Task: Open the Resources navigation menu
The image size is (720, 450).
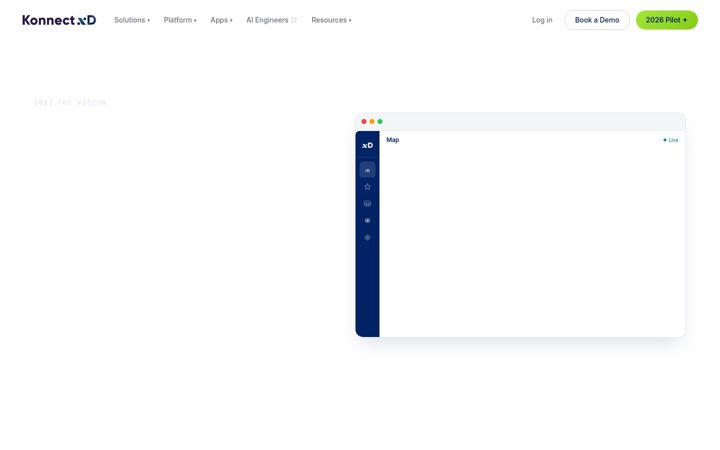Action: [x=331, y=20]
